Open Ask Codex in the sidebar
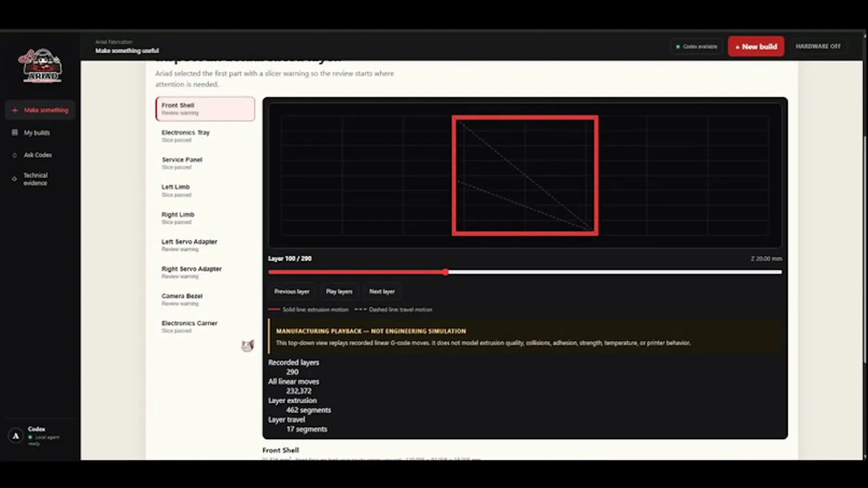868x488 pixels. coord(38,155)
